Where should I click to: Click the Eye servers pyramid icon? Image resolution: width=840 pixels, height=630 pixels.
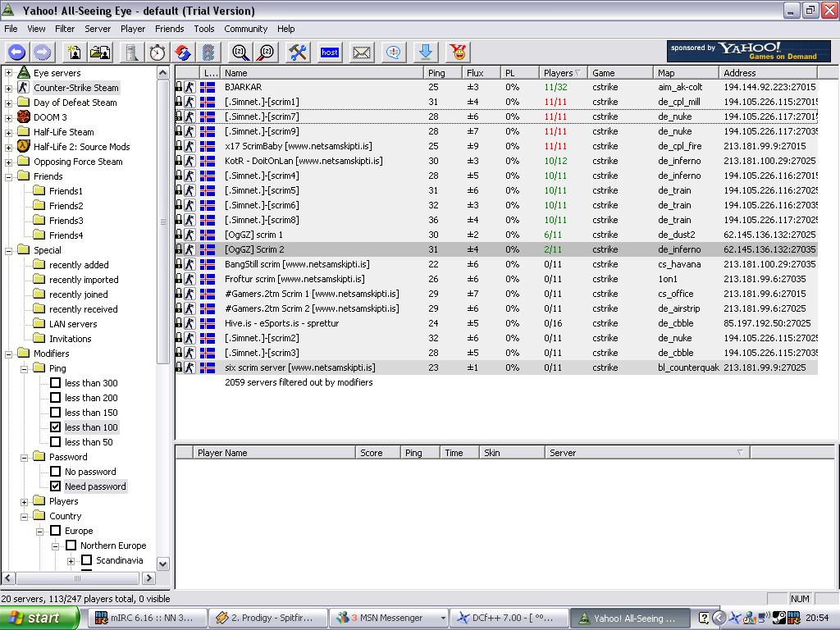coord(24,72)
